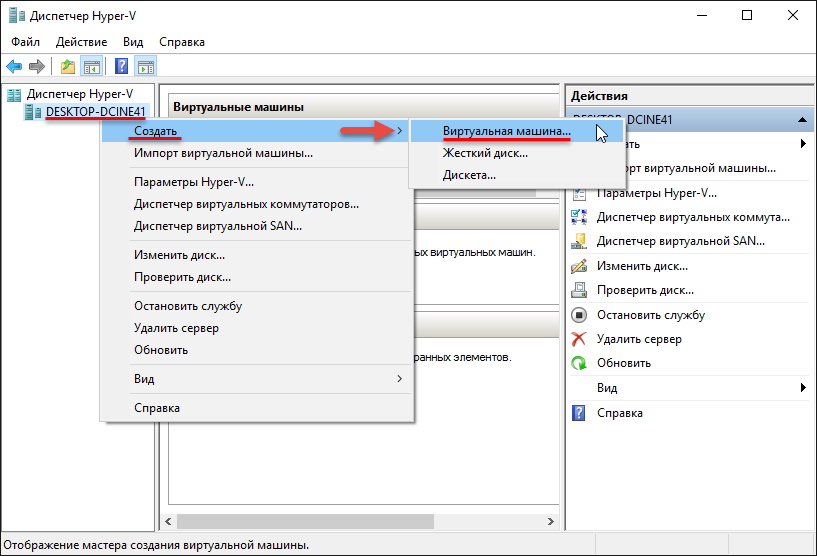This screenshot has width=817, height=556.
Task: Choose Дискета... in the submenu
Action: point(517,175)
